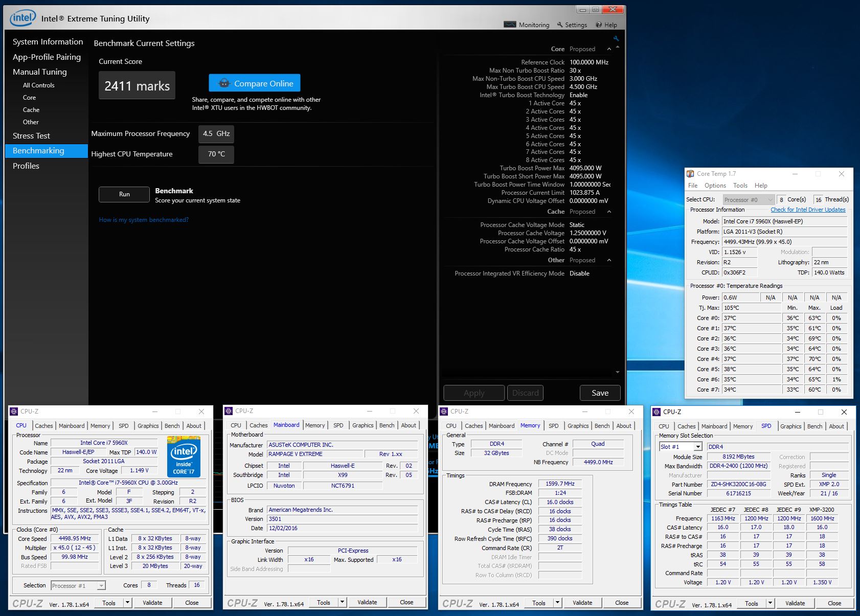Collapse the Core Proposed section
This screenshot has width=860, height=616.
coord(609,49)
